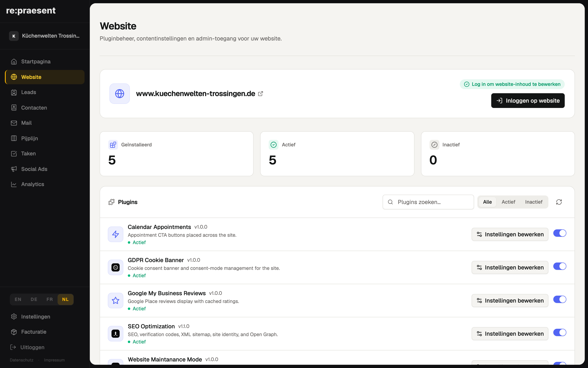Image resolution: width=588 pixels, height=368 pixels.
Task: Click the Google My Business Reviews title
Action: pyautogui.click(x=167, y=293)
